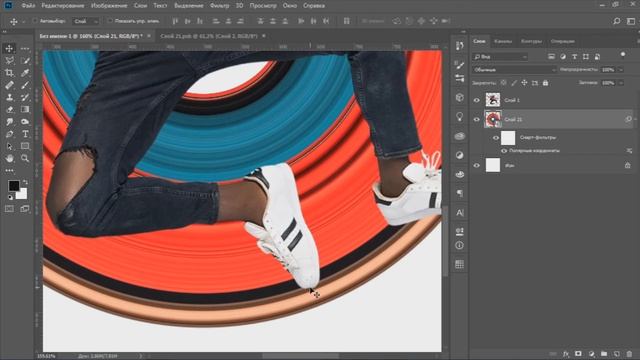Select the Smudge tool
Screen dimensions: 640x360
coord(9,122)
